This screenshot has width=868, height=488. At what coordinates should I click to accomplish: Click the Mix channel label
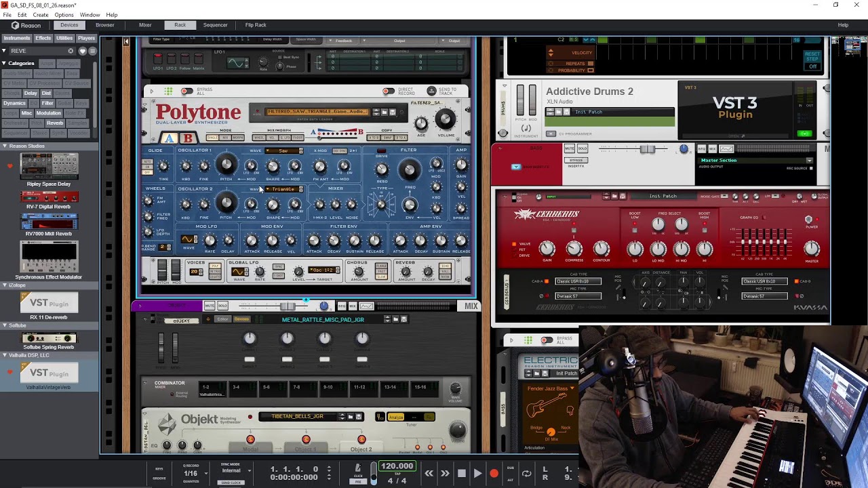[x=471, y=306]
